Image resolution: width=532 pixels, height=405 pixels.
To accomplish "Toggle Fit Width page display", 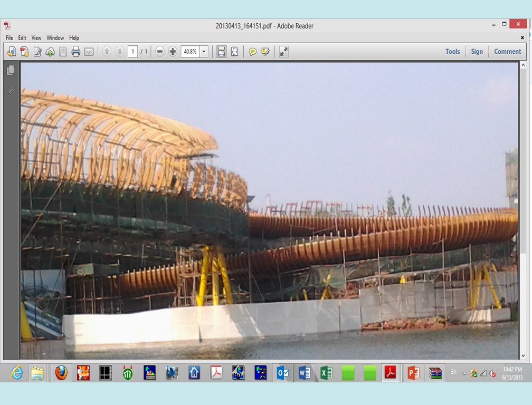I will click(x=221, y=51).
